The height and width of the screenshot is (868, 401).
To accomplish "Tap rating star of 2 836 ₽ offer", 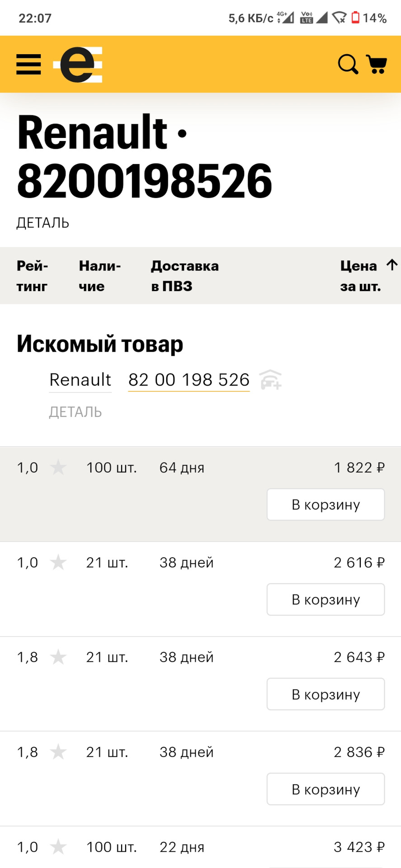I will [x=58, y=752].
